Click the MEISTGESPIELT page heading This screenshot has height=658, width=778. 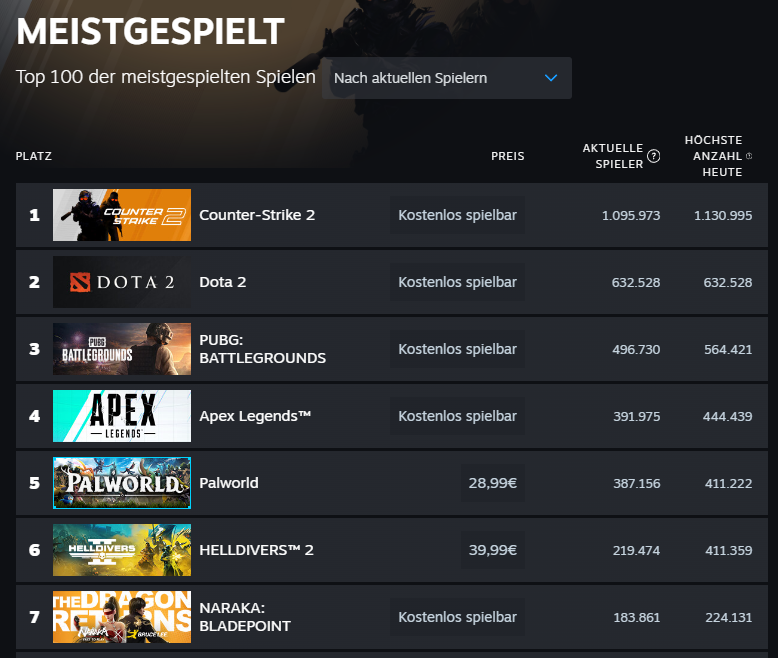tap(150, 31)
